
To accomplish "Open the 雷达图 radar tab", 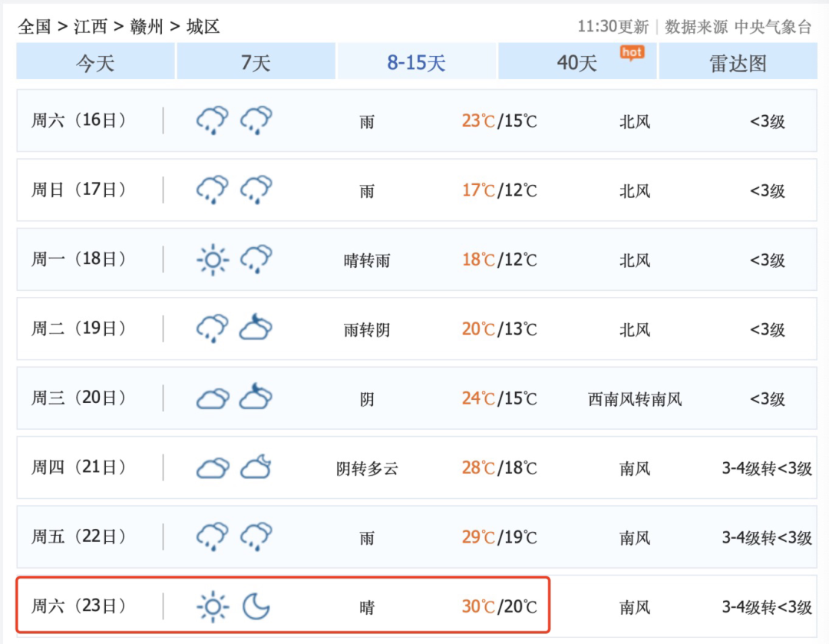I will [738, 61].
